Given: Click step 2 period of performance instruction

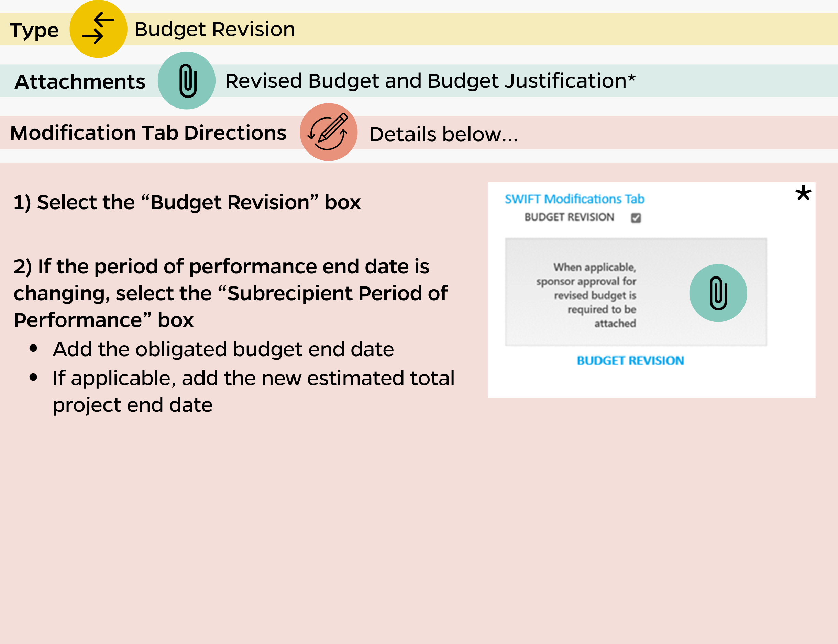Looking at the screenshot, I should 231,293.
